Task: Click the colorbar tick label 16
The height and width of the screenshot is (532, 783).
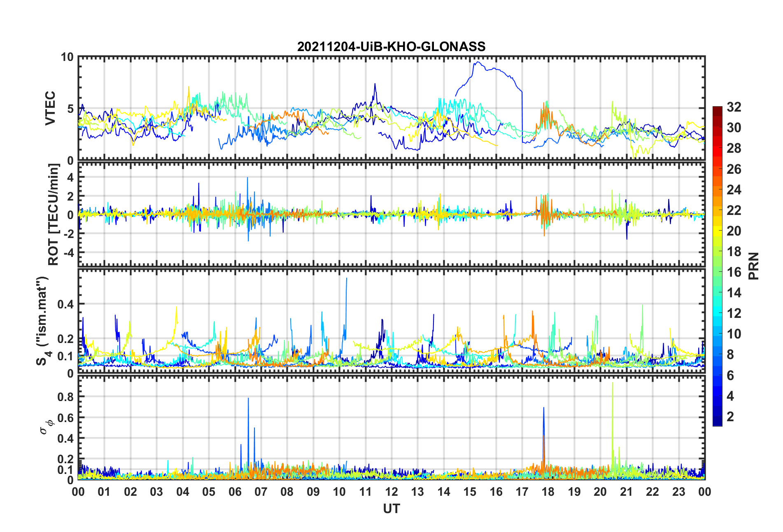Action: click(x=734, y=272)
